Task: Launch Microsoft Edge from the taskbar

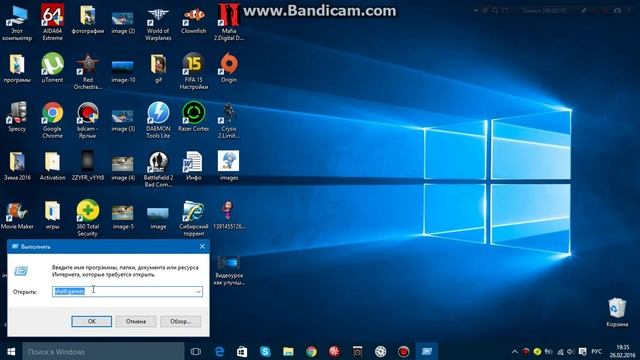Action: click(219, 351)
